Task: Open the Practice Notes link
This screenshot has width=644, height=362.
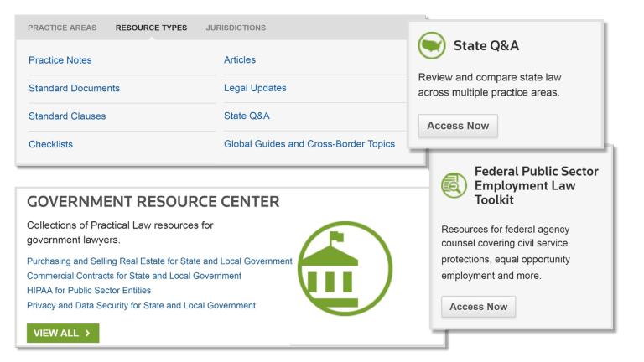Action: 60,60
